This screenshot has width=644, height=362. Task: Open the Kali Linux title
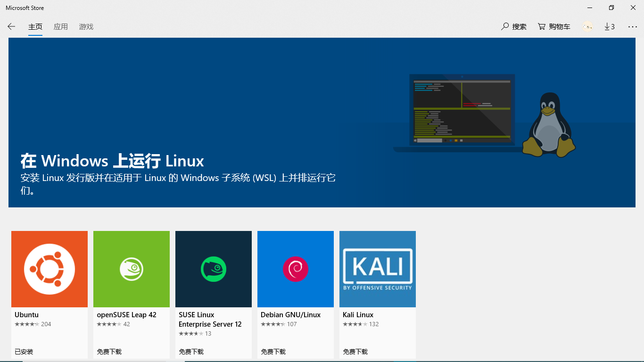pos(358,315)
